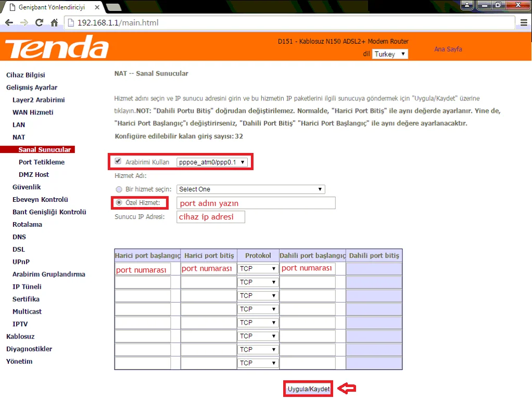The image size is (532, 399).
Task: Open the Select One service dropdown
Action: click(251, 189)
